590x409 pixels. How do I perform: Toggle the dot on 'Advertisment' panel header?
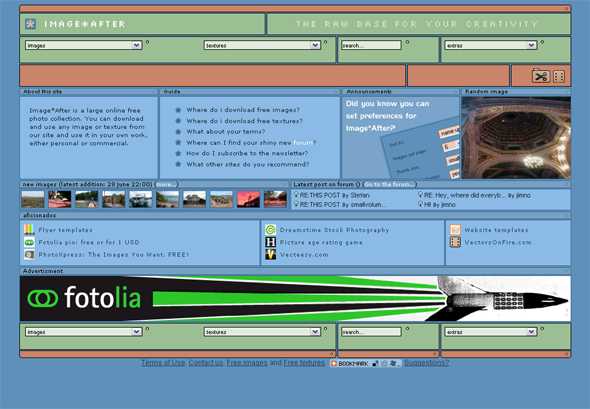coord(566,271)
